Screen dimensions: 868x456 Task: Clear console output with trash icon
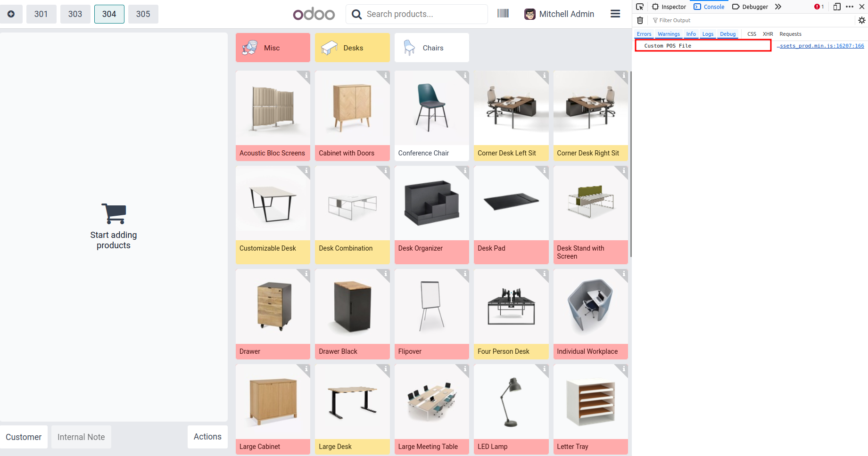coord(640,20)
